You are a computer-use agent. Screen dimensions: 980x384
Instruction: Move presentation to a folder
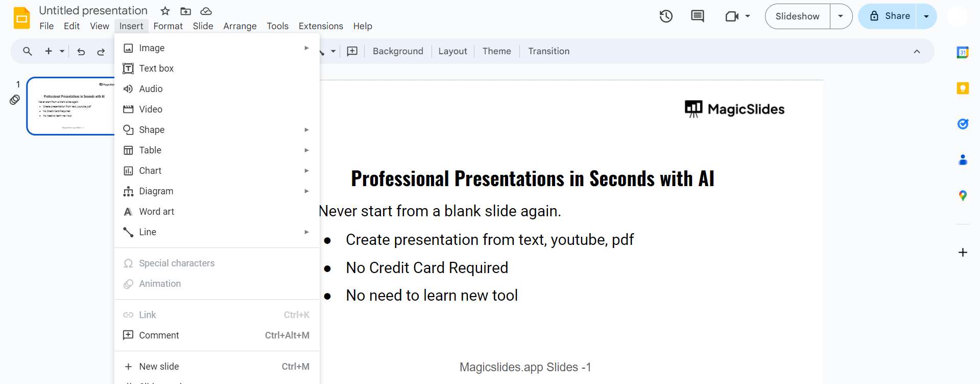point(186,11)
